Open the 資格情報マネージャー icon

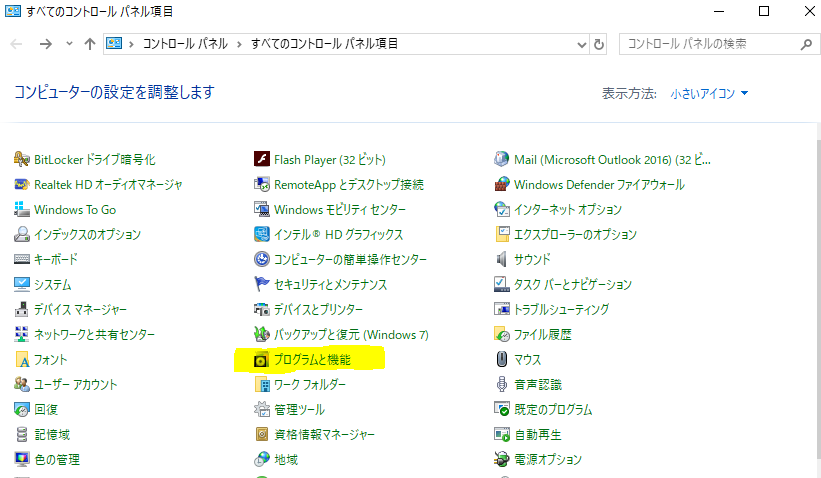[261, 435]
